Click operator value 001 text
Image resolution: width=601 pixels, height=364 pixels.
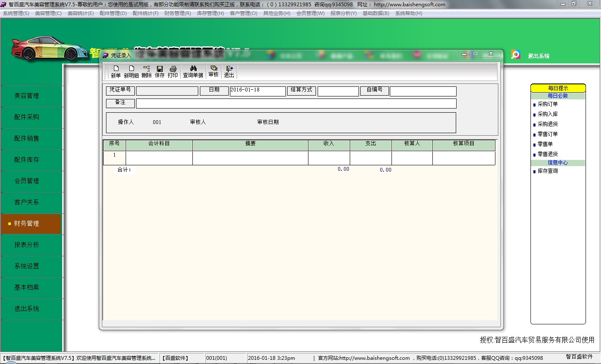click(x=157, y=122)
